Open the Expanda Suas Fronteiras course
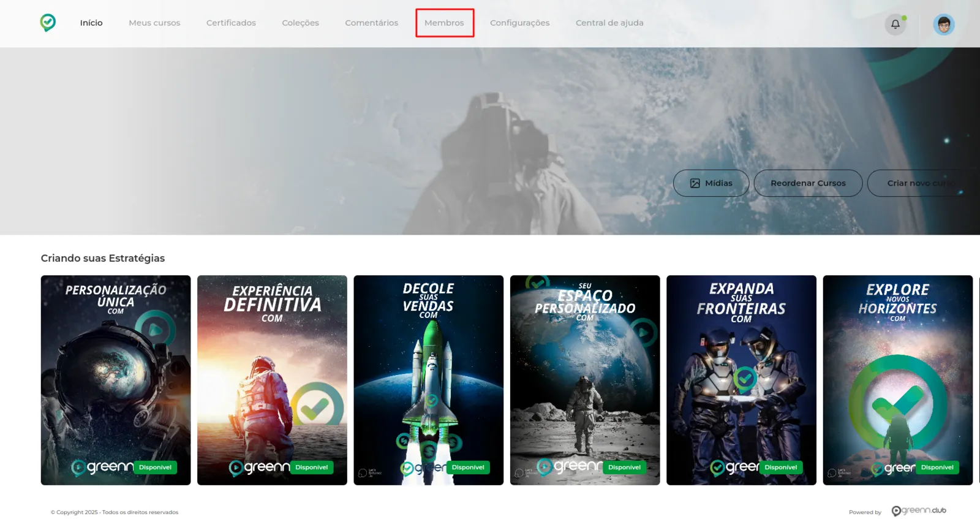980x519 pixels. pos(742,380)
